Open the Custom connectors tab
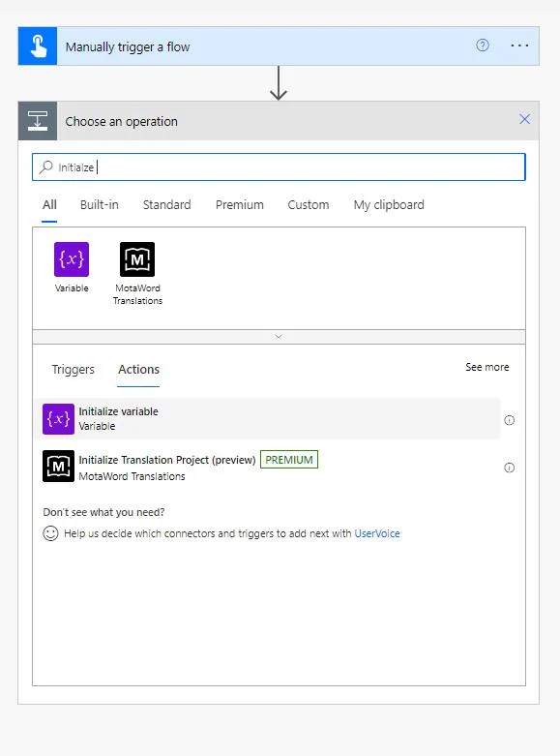Viewport: 560px width, 756px height. pyautogui.click(x=309, y=205)
